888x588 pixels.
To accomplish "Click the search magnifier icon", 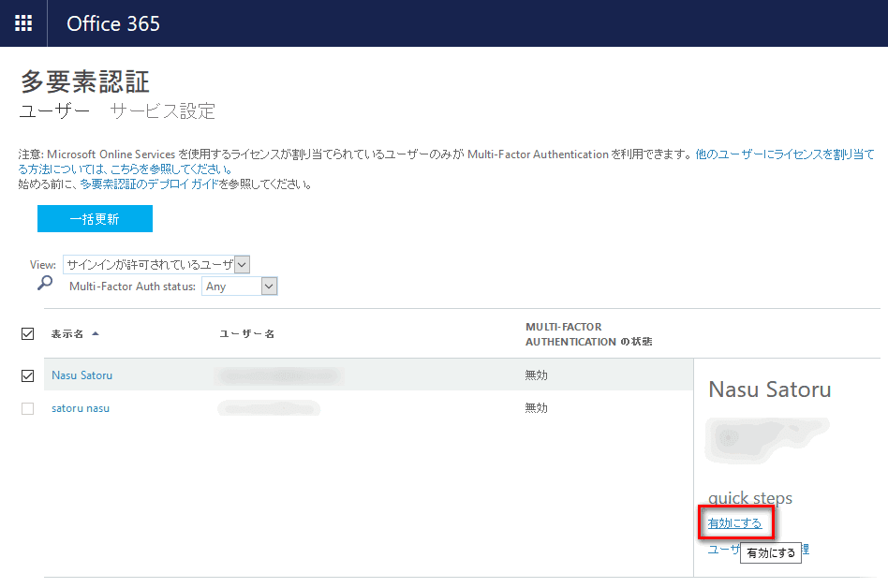I will point(45,283).
